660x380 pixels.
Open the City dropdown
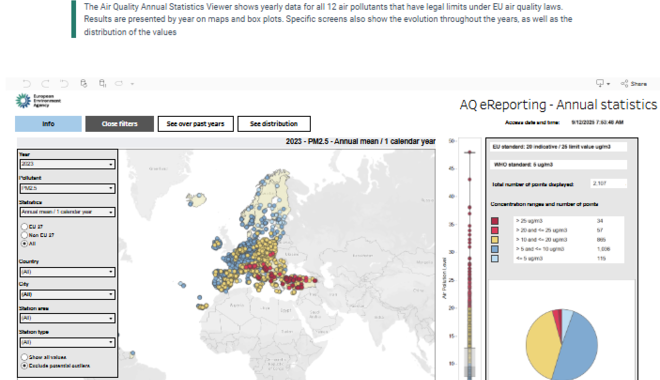[67, 294]
